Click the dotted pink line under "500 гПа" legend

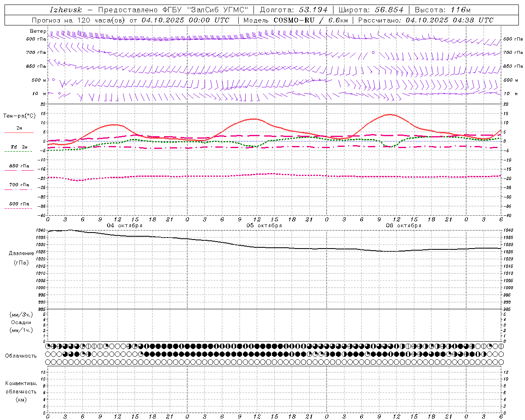19,209
